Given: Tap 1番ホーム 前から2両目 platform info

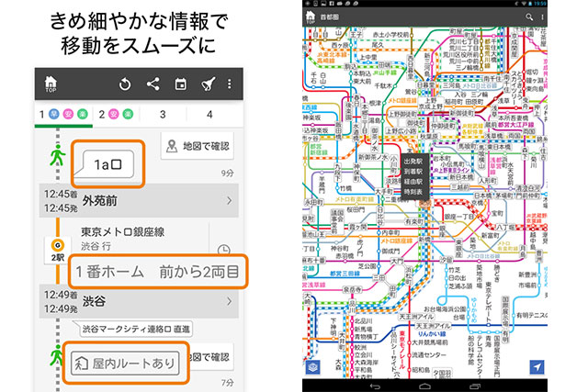Looking at the screenshot, I should tap(157, 272).
